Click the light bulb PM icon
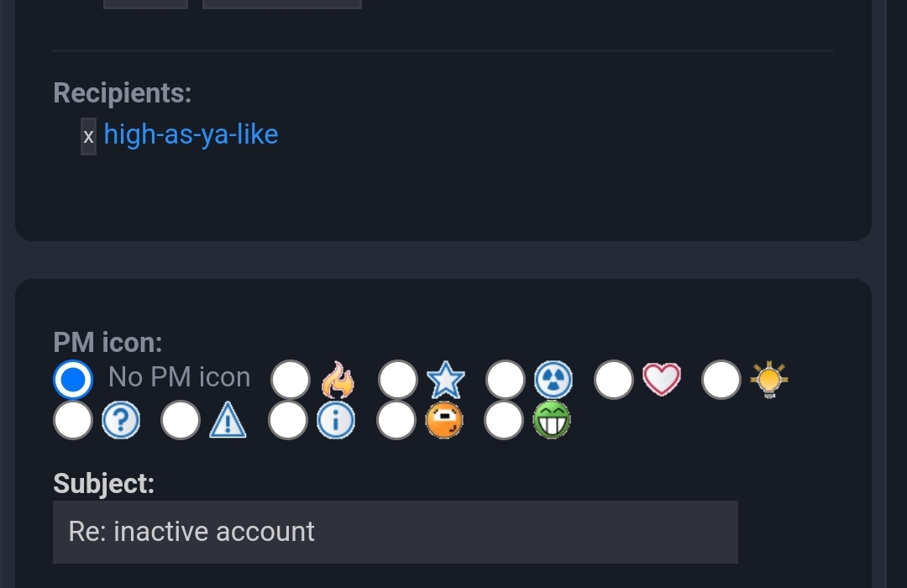 (x=769, y=380)
